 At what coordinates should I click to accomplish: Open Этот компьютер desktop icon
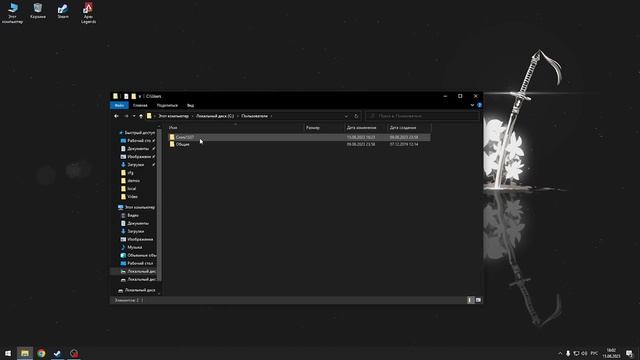(x=13, y=13)
